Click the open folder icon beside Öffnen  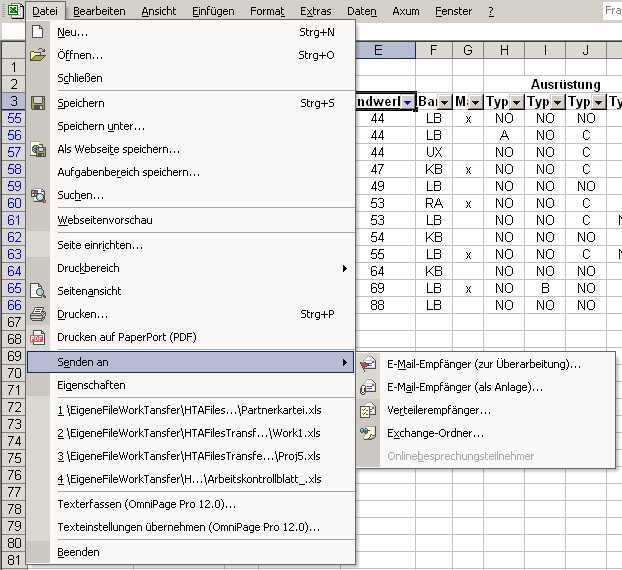[38, 55]
